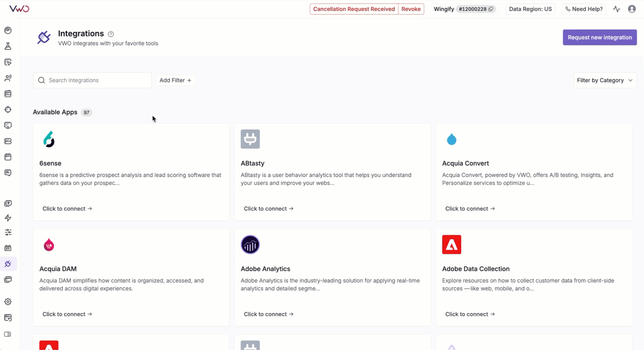Open the Wingify account switcher

point(466,9)
